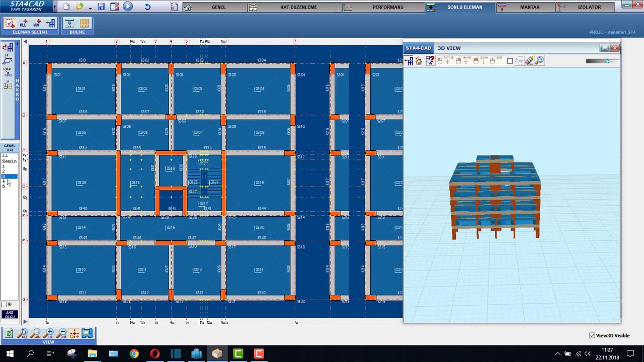Open the volume control in tray
This screenshot has height=362, width=644.
587,354
